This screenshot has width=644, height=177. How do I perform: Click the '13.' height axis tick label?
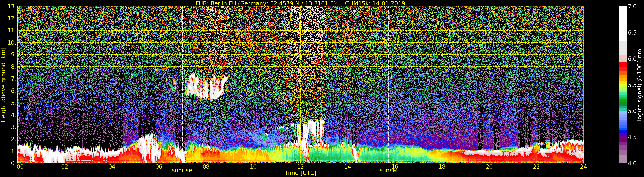pyautogui.click(x=12, y=6)
